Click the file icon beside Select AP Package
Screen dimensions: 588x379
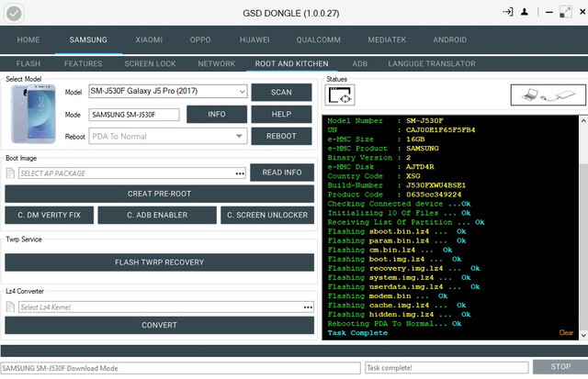(10, 173)
